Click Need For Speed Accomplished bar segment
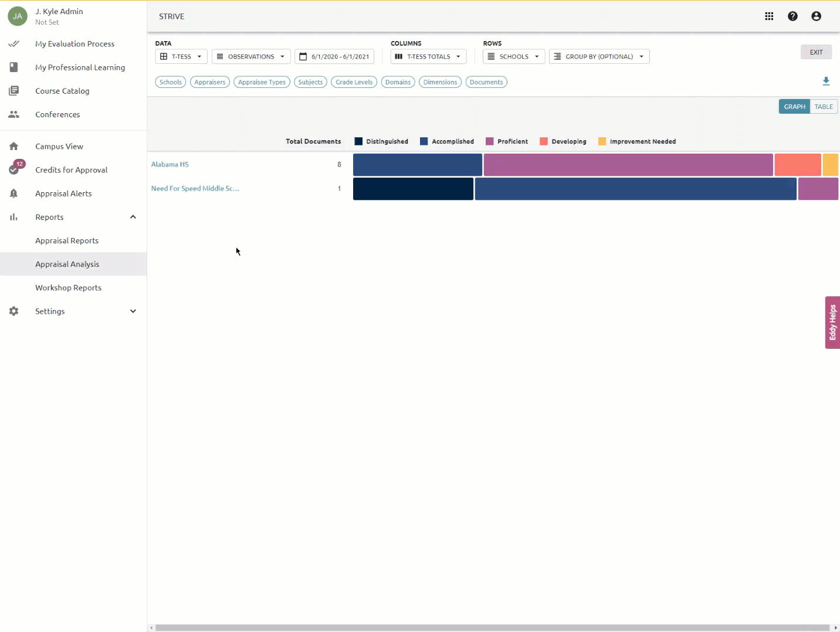 (x=636, y=189)
